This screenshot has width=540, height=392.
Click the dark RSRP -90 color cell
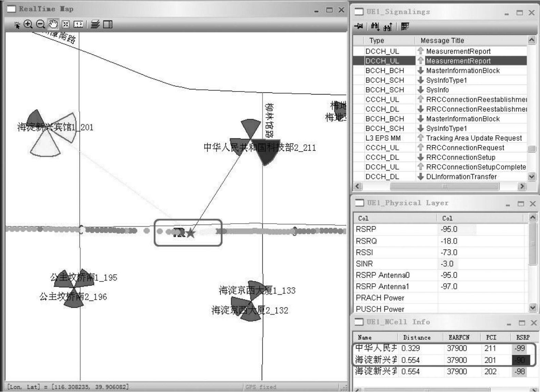tap(520, 360)
